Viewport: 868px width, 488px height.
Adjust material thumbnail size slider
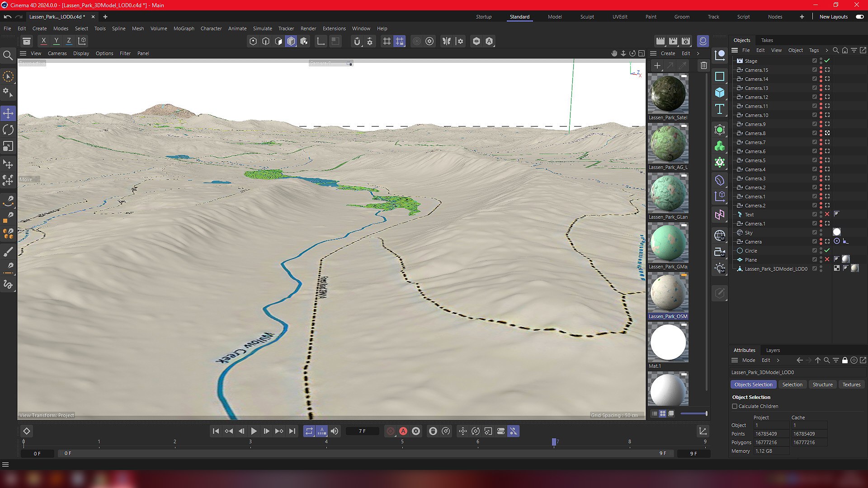coord(694,413)
